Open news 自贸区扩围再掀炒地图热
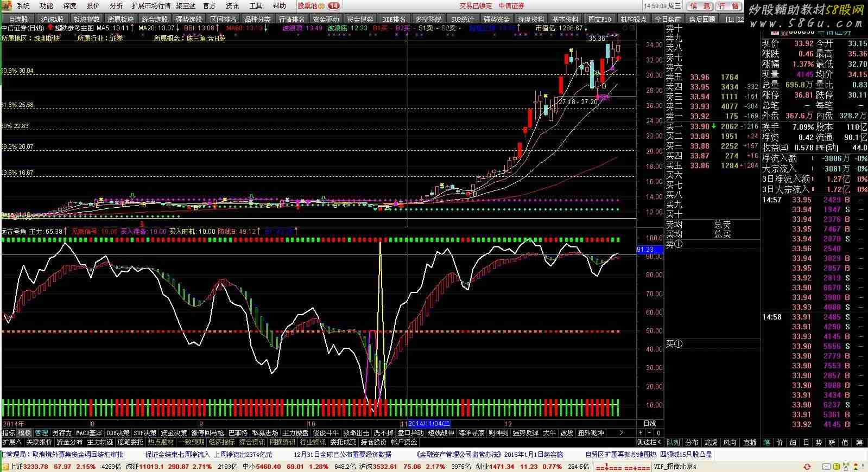 (621, 455)
